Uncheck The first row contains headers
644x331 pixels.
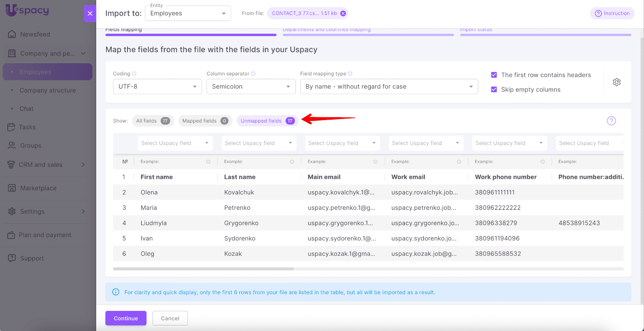[494, 75]
